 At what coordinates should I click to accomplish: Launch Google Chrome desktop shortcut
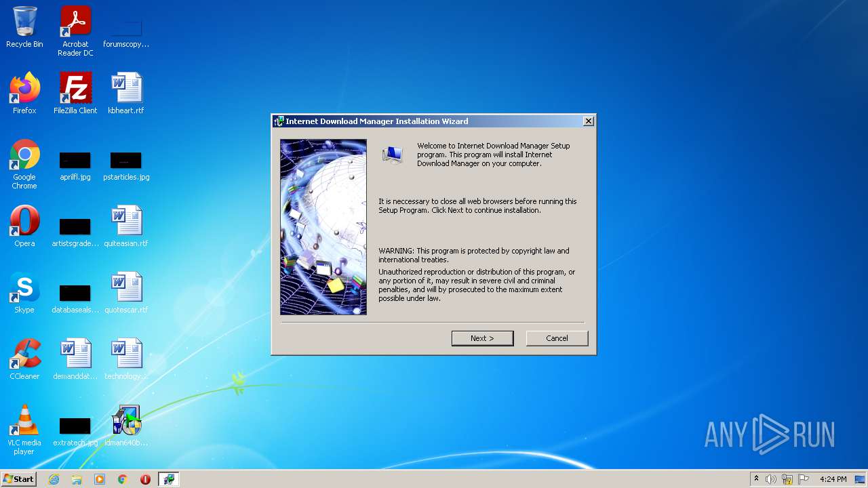24,164
